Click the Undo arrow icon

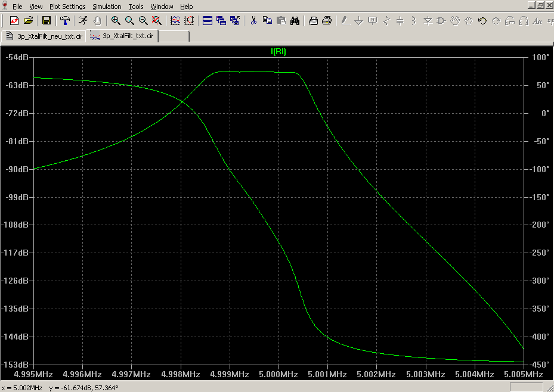pos(482,21)
